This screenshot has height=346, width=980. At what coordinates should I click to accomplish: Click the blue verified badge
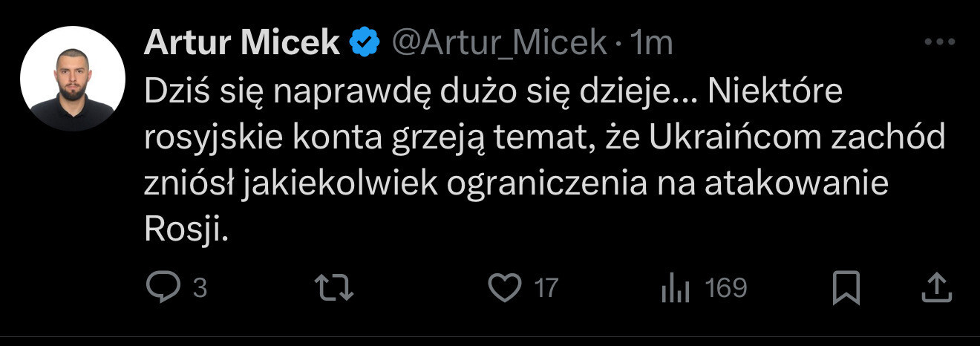click(x=365, y=45)
